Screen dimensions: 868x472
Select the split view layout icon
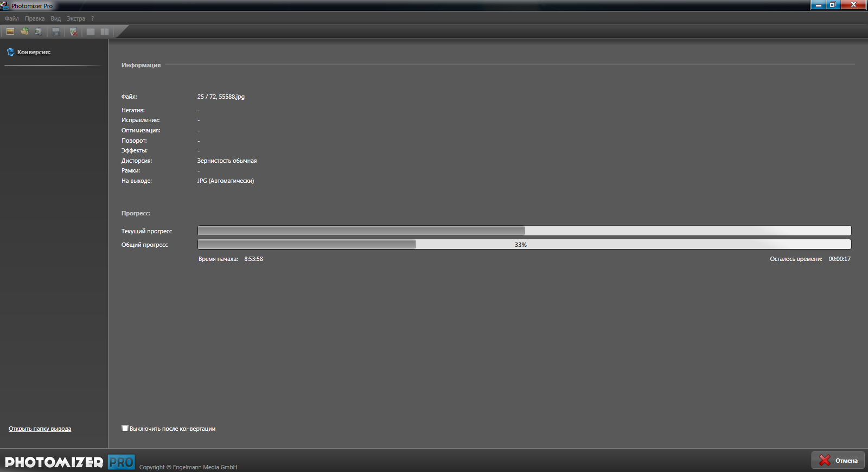(105, 31)
